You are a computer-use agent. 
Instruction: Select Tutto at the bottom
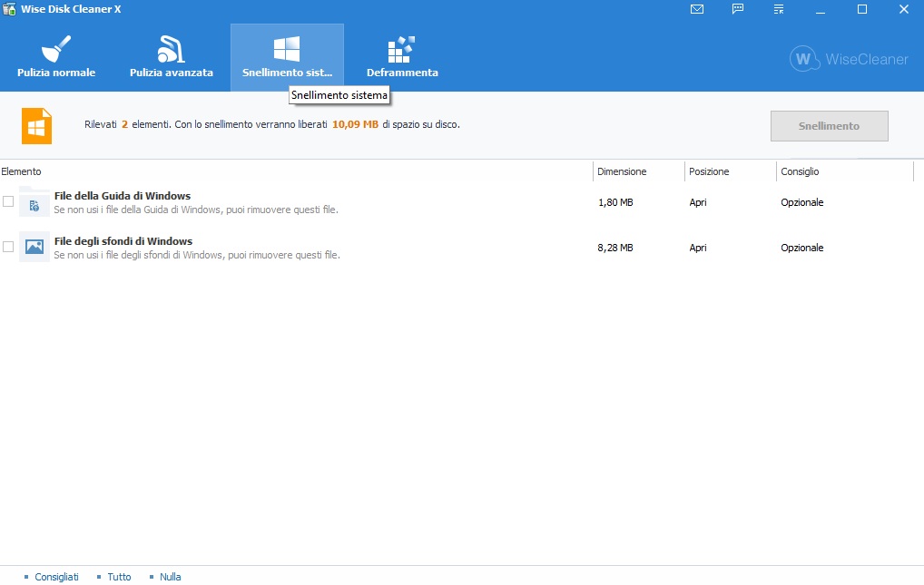coord(119,577)
